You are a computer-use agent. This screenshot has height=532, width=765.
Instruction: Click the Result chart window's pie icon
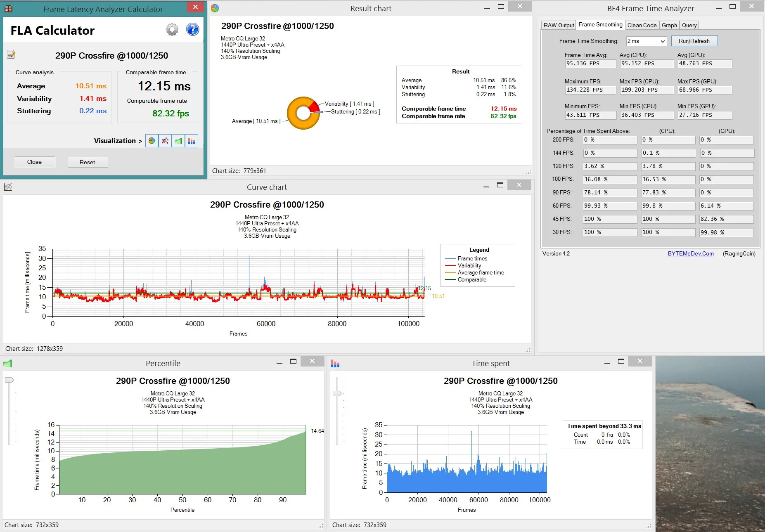215,8
